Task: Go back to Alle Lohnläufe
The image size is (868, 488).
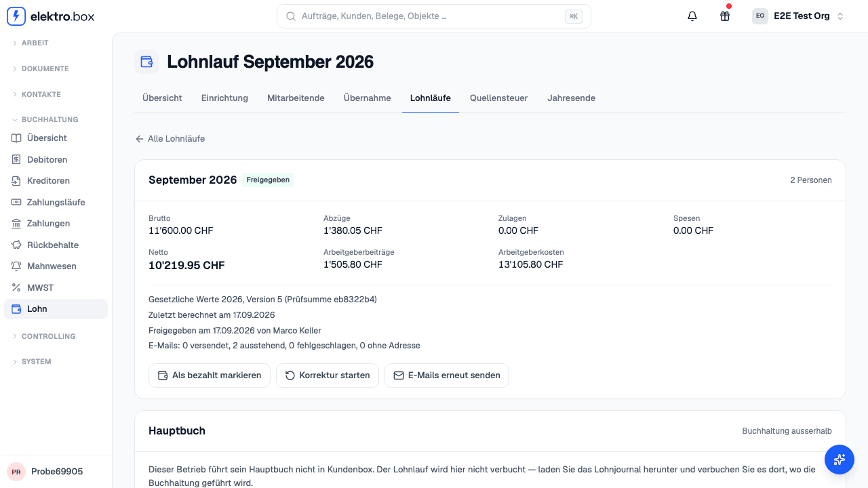Action: click(170, 138)
